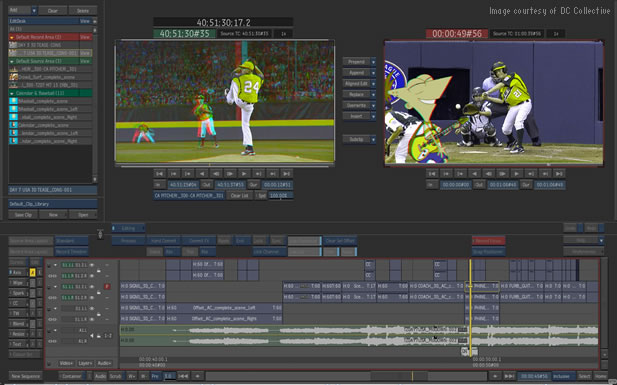The width and height of the screenshot is (617, 385).
Task: Select the Crowd_Surf_complete_scene clip thumbnail
Action: coord(13,77)
